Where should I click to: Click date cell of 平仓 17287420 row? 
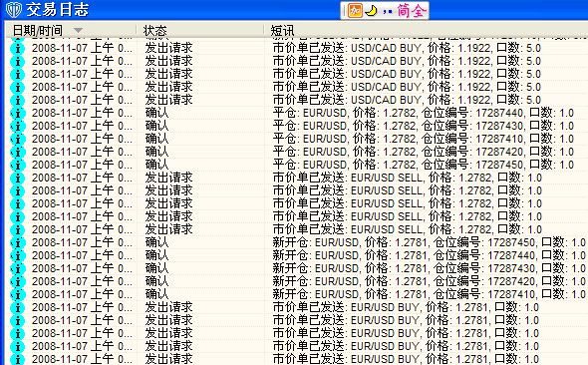(82, 152)
